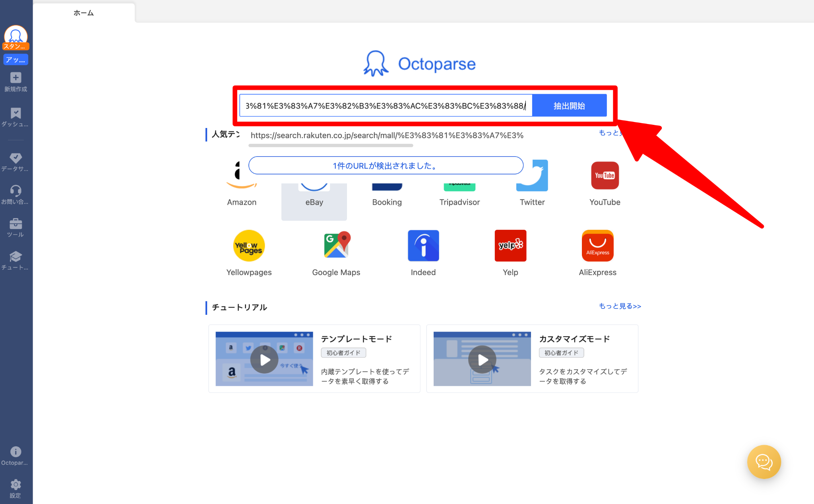This screenshot has height=504, width=814.
Task: Click the orange スタン... plan badge
Action: pos(16,47)
